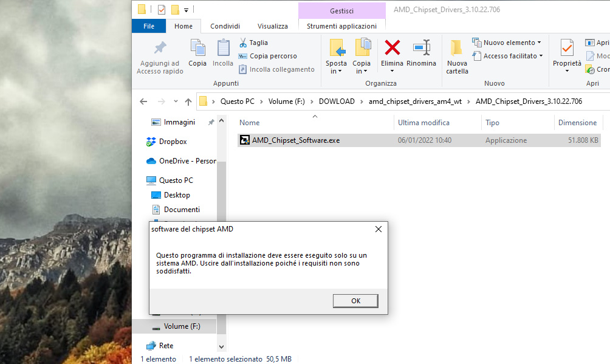Viewport: 610px width, 364px height.
Task: Create a Nuova cartella
Action: click(457, 57)
